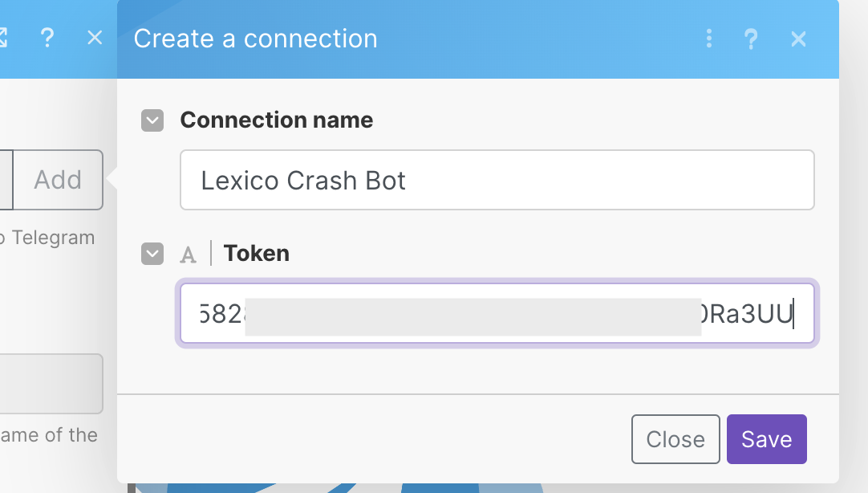Click the 'Create a connection' dialog title
This screenshot has height=493, width=868.
pos(255,39)
